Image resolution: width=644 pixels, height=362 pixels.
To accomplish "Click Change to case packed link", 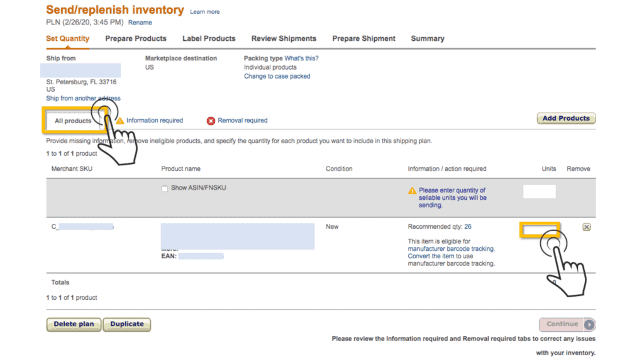I will tap(277, 77).
